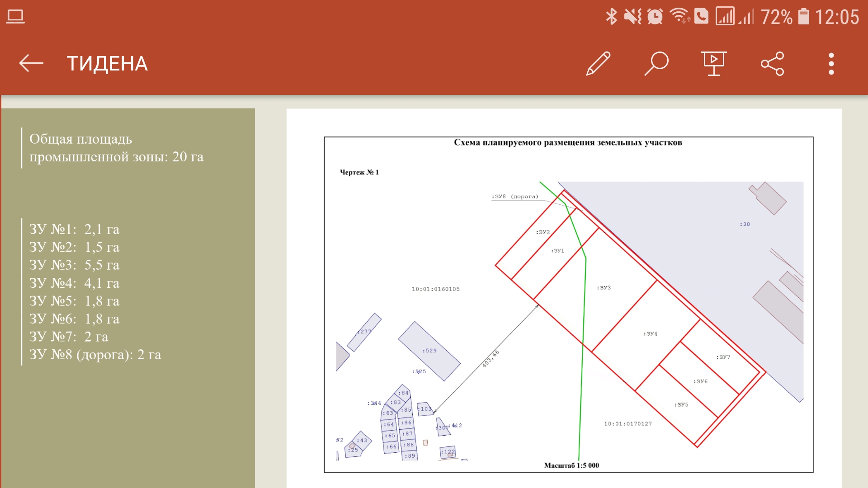The width and height of the screenshot is (868, 488).
Task: Tap the ТИДЕНА document title
Action: click(107, 64)
